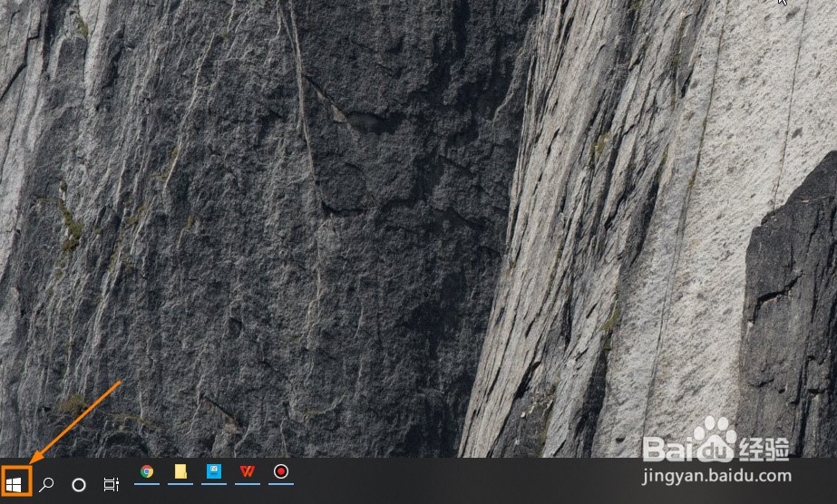Open the WPS Office taskbar icon

(x=248, y=471)
